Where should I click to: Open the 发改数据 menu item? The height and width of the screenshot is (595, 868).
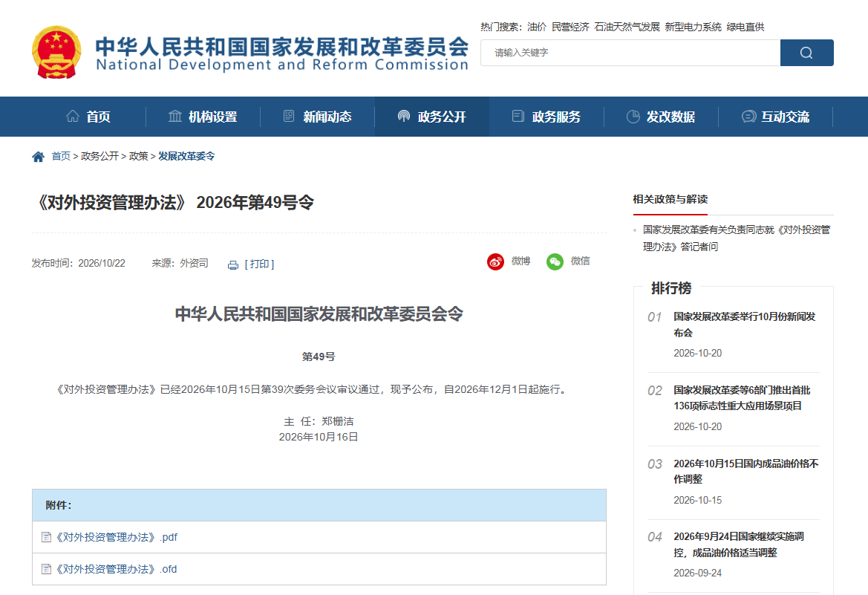click(x=661, y=117)
